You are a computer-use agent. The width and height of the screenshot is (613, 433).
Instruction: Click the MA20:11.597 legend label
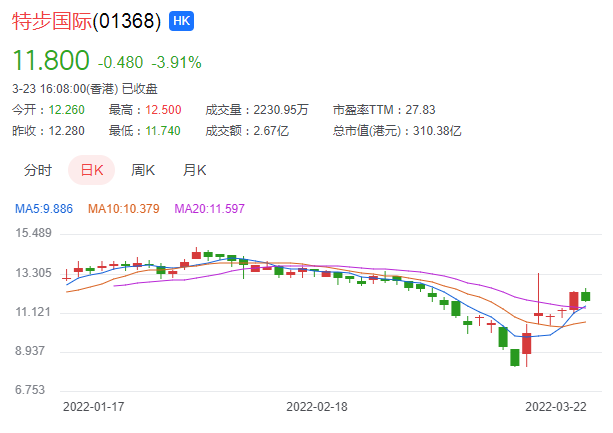pyautogui.click(x=210, y=209)
